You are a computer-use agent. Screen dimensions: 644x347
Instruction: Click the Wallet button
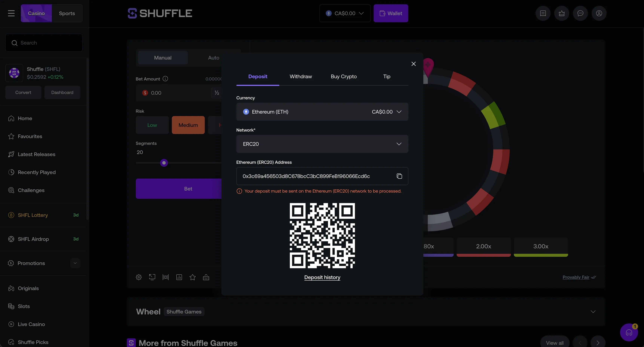tap(391, 13)
